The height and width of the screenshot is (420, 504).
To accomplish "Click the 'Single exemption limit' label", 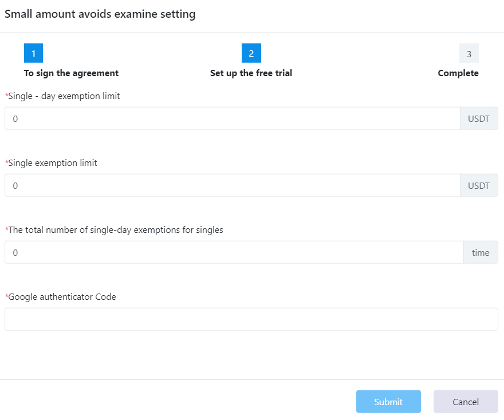I will click(51, 163).
